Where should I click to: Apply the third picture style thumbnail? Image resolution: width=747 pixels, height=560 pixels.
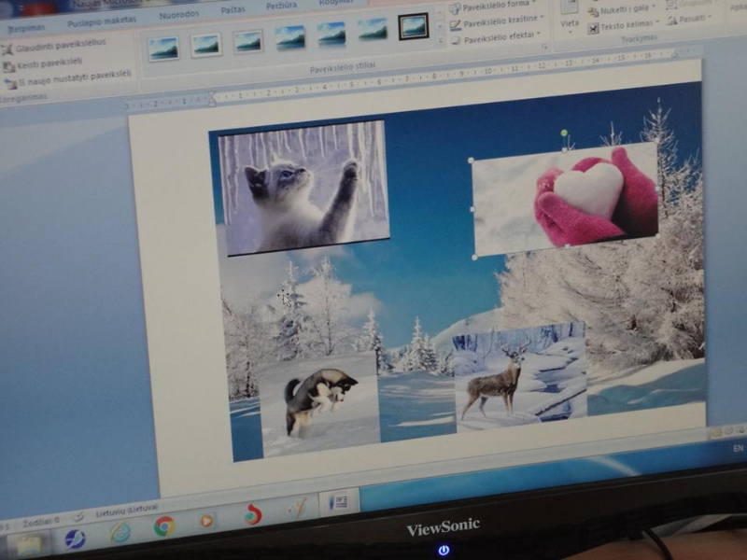248,42
